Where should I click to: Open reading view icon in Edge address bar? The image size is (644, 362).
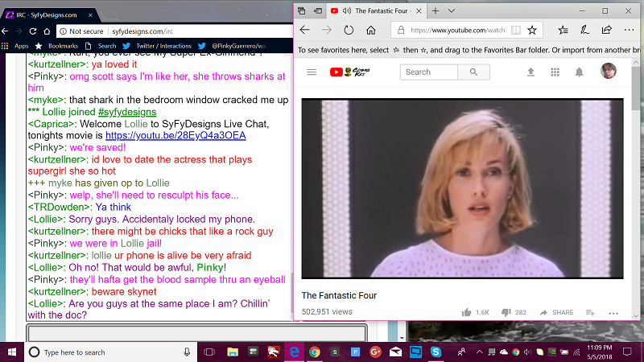[x=516, y=30]
